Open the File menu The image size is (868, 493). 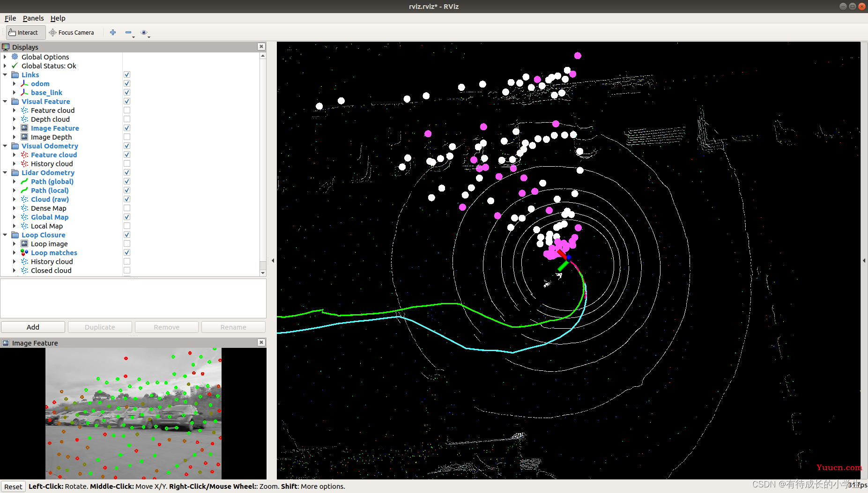tap(10, 18)
